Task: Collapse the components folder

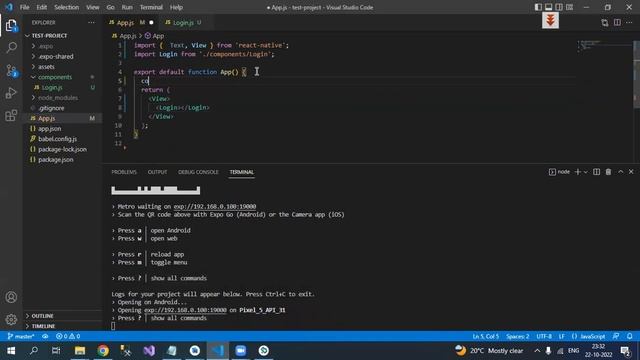Action: 33,77
